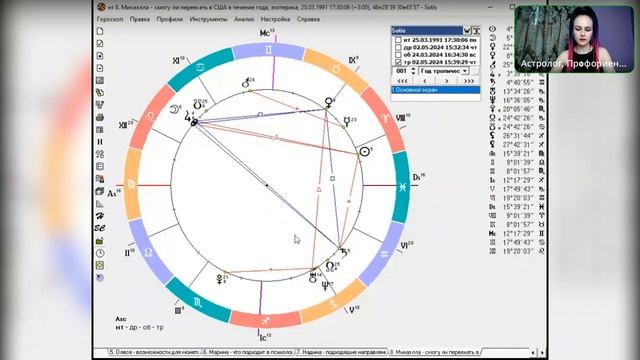Screen dimensions: 640x360
Task: Switch to tab '7. Надина'
Action: tap(341, 352)
